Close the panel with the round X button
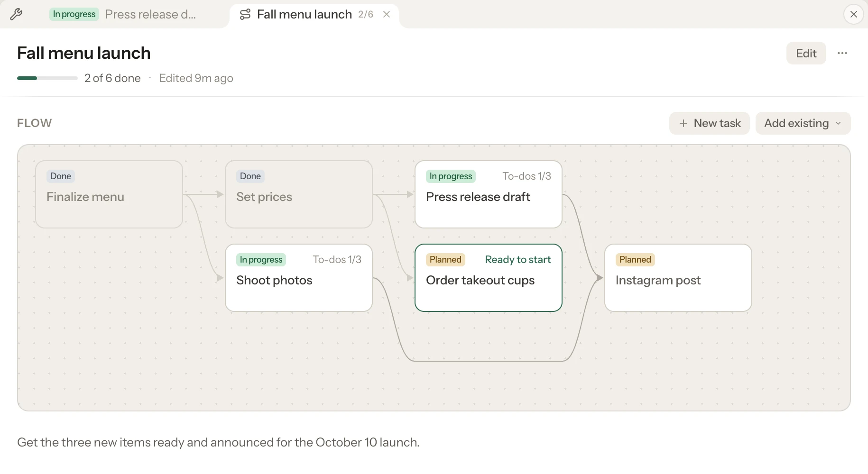 [853, 14]
